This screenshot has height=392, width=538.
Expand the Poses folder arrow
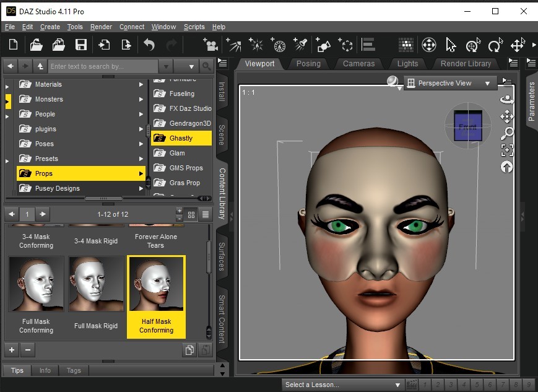[141, 144]
